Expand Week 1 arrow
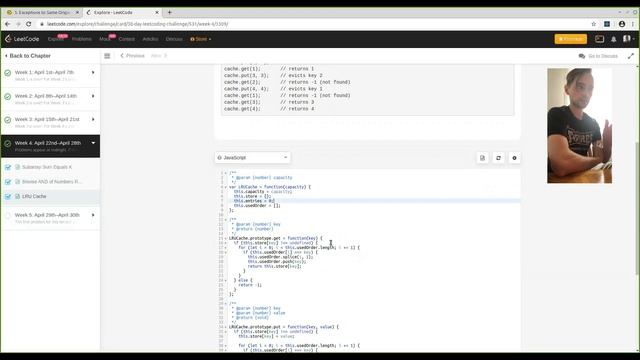Image resolution: width=640 pixels, height=360 pixels. [93, 73]
